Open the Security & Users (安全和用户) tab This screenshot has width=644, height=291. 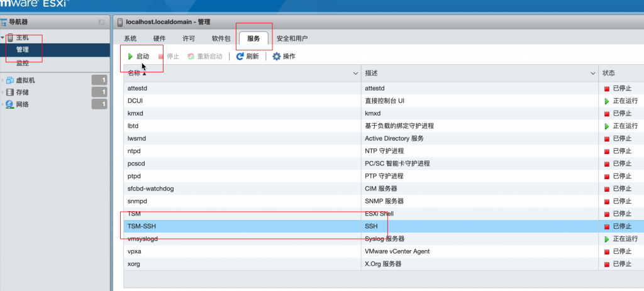(292, 38)
